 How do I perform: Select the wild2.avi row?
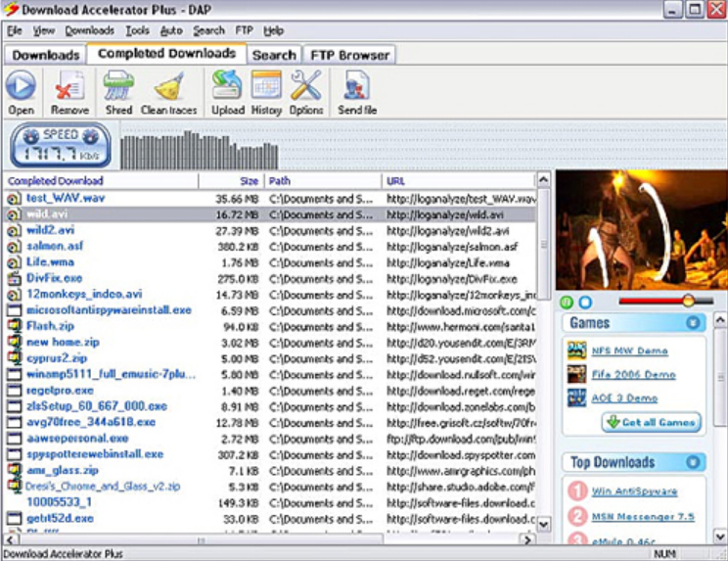pyautogui.click(x=270, y=231)
